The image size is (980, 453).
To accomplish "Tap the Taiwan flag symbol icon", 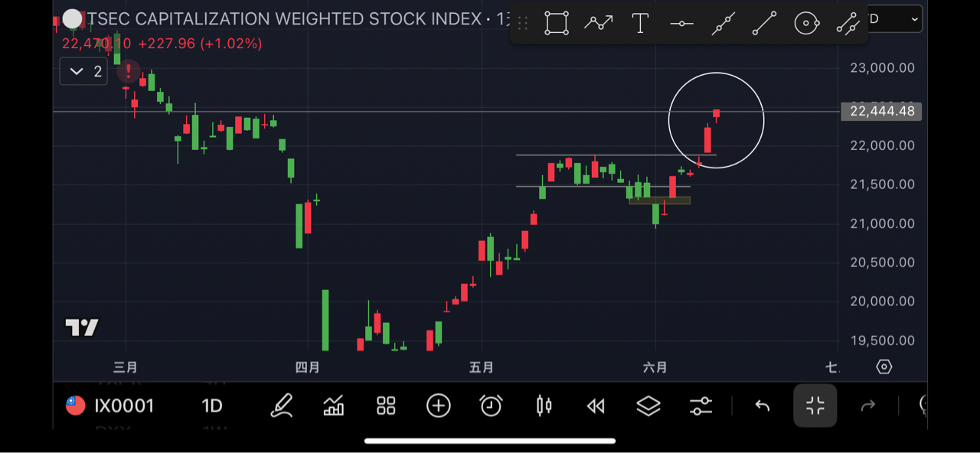I will pyautogui.click(x=75, y=406).
